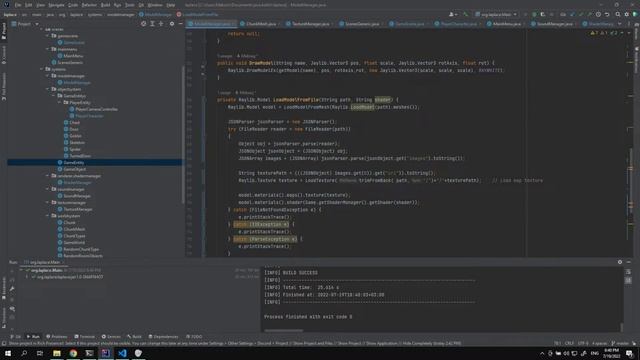Open Visual Studio Code from the taskbar
Screen dimensions: 640x360
click(122, 353)
